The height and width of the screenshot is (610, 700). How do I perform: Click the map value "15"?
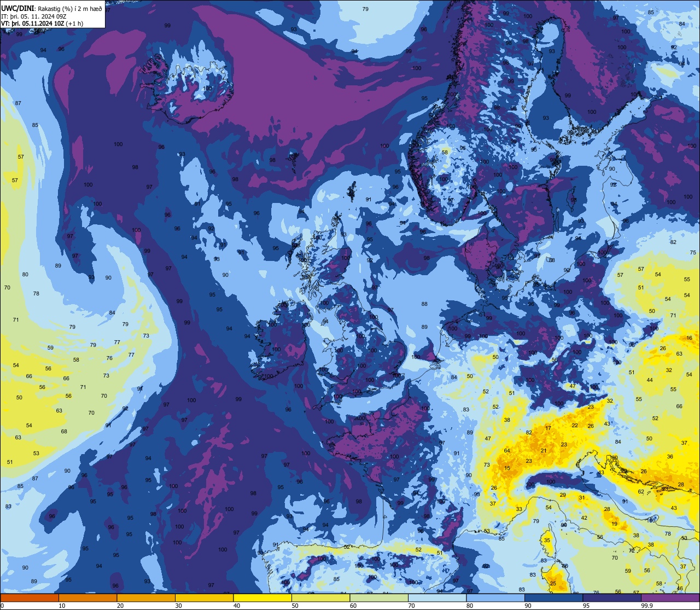pyautogui.click(x=507, y=468)
